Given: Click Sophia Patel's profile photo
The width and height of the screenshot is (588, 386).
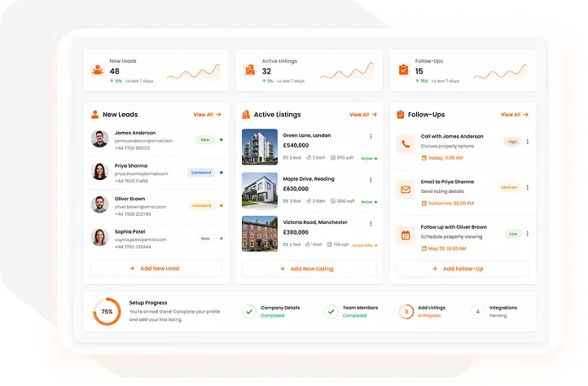Looking at the screenshot, I should tap(99, 237).
